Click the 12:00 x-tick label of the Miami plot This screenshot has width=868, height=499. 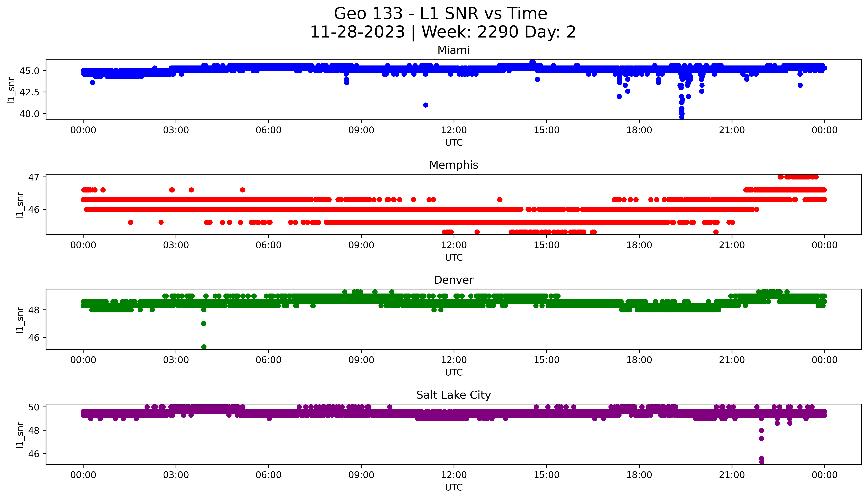coord(454,130)
